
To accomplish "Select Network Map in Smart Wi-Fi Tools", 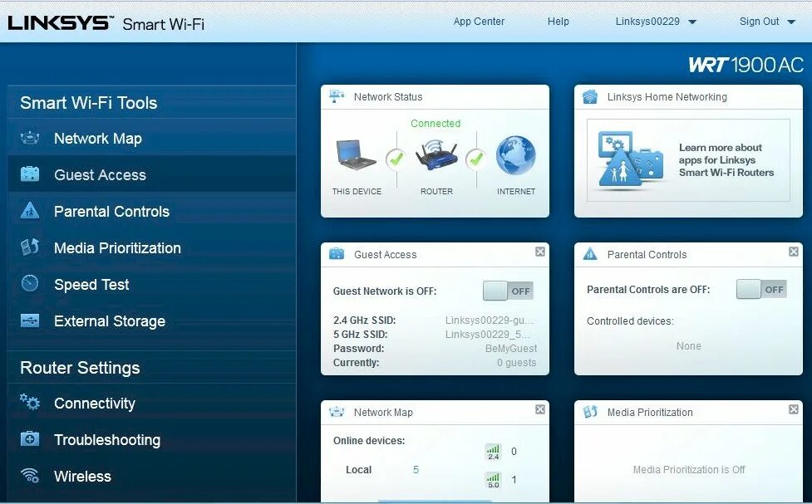I will pos(152,138).
